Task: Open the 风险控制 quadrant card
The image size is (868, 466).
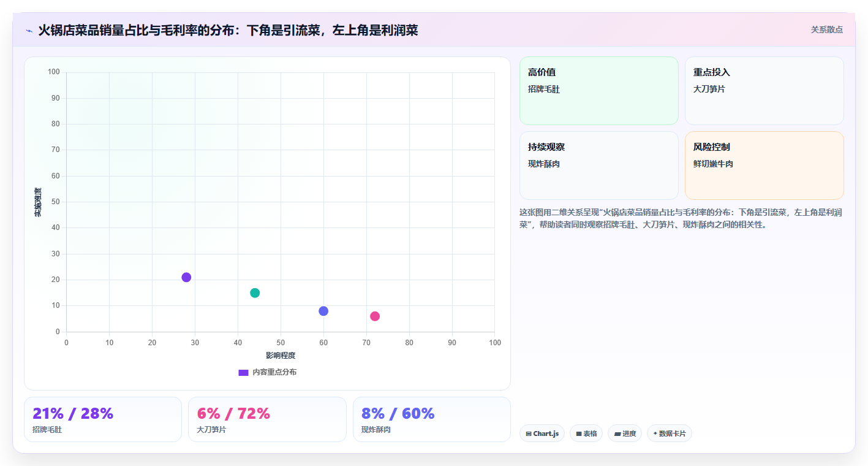Action: pyautogui.click(x=764, y=166)
